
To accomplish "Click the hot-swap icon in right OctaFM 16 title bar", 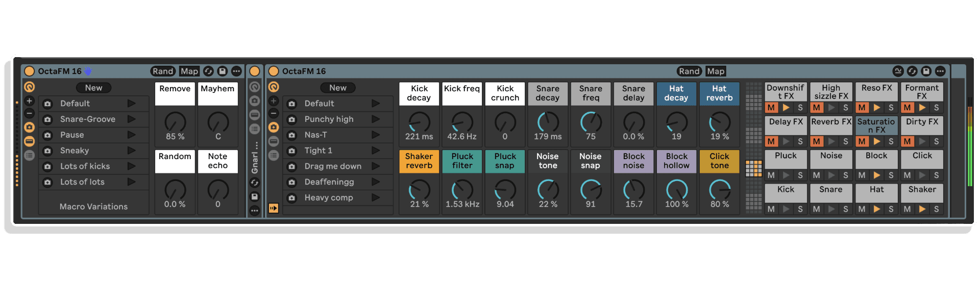I will 912,71.
